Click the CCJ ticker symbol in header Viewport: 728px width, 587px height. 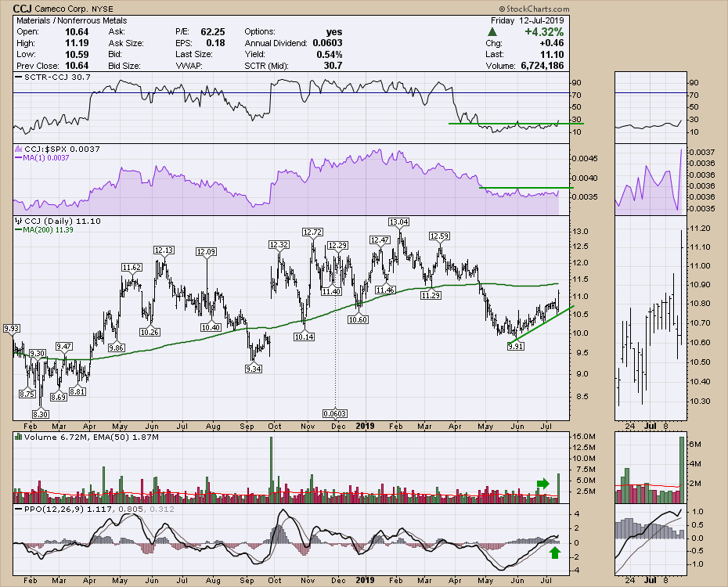click(x=22, y=9)
